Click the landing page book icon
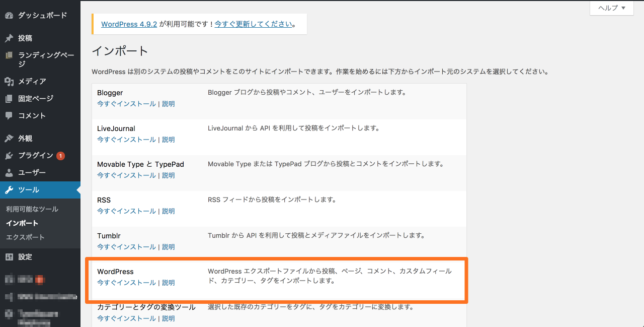Screen dimensions: 644x327 click(x=9, y=55)
